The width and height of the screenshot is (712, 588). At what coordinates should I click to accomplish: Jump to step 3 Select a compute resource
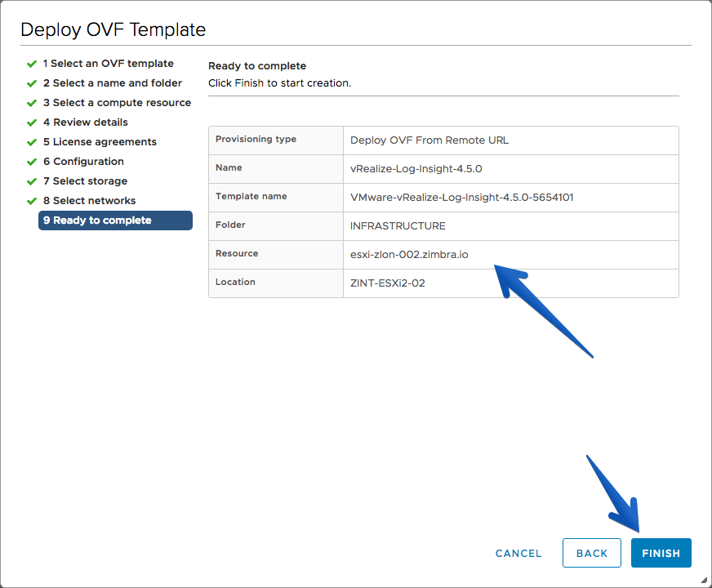coord(117,103)
